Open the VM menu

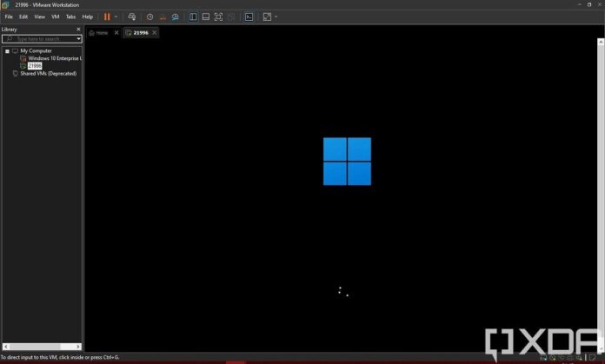click(56, 17)
